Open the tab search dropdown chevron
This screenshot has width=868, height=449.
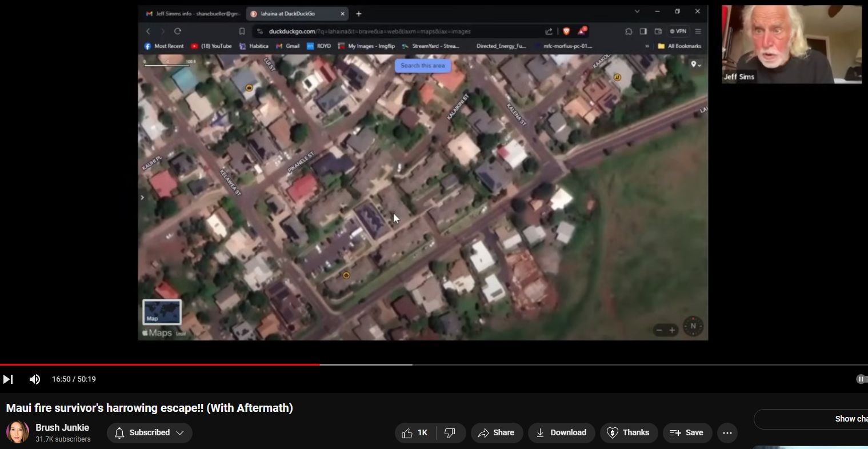(637, 11)
